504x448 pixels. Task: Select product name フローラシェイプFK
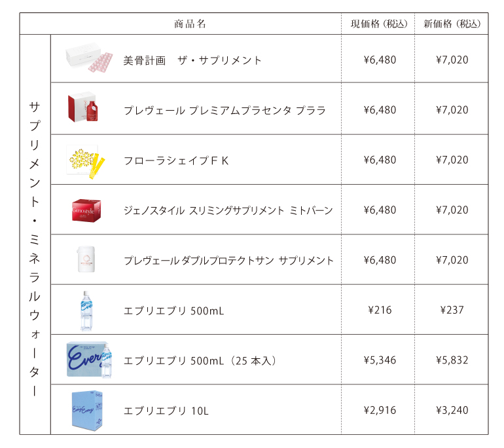click(x=176, y=160)
